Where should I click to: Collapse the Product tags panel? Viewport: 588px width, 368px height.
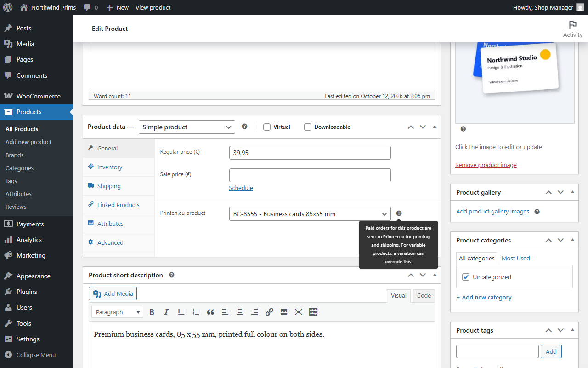572,330
